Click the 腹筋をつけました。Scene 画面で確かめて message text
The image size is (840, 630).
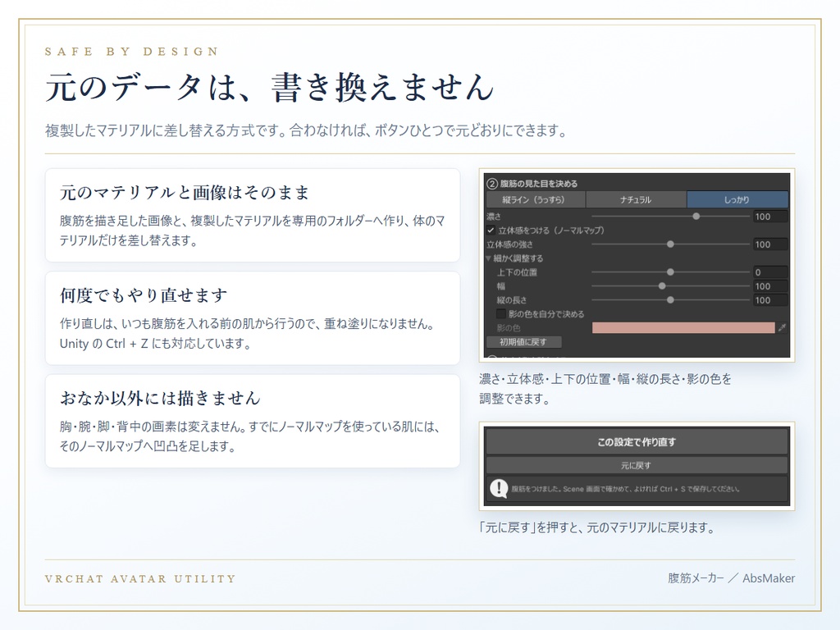[x=625, y=489]
